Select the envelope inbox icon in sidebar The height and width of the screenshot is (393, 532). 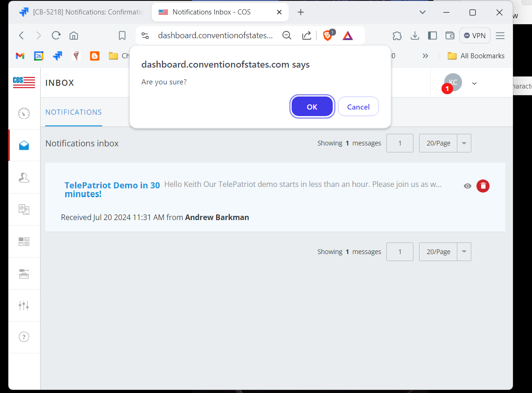(x=24, y=145)
